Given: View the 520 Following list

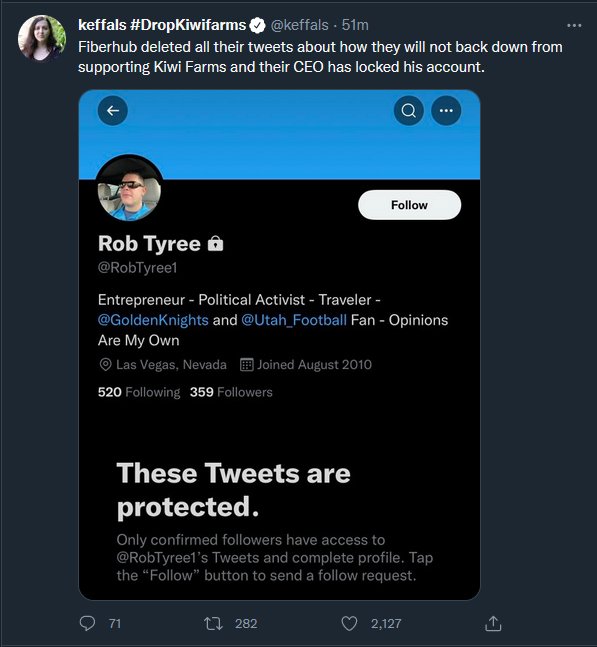Looking at the screenshot, I should [x=139, y=392].
